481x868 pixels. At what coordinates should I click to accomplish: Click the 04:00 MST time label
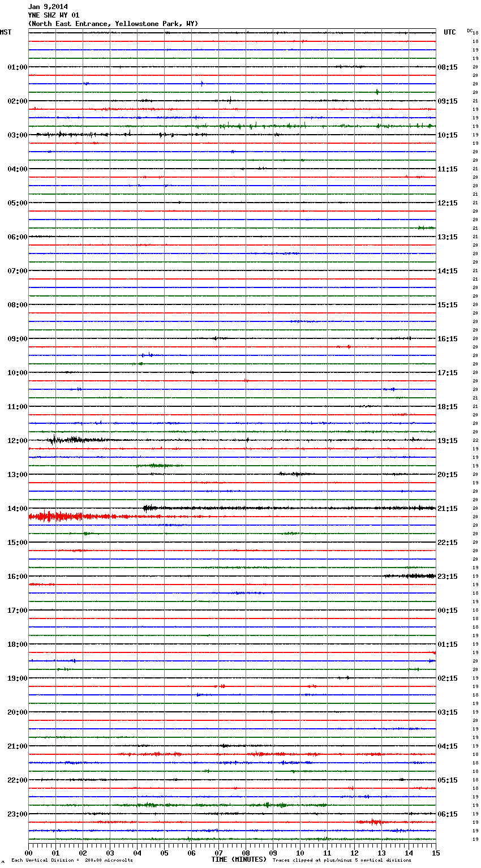click(18, 169)
